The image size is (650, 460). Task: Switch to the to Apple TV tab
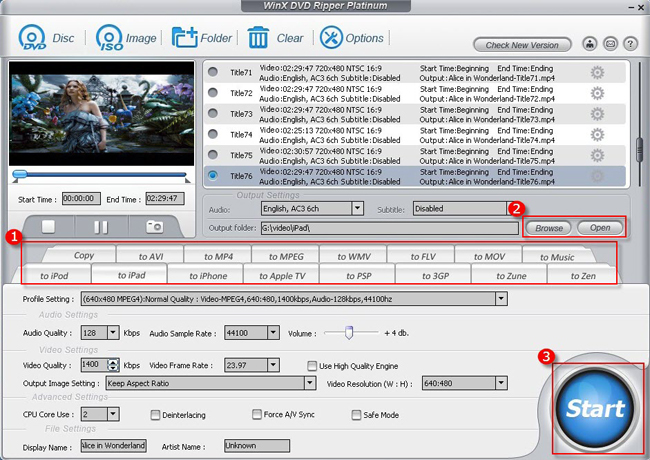pyautogui.click(x=282, y=276)
